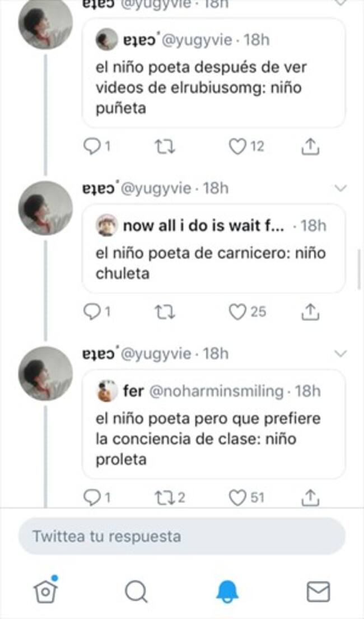The width and height of the screenshot is (364, 619).
Task: Go to the Home tab
Action: pyautogui.click(x=45, y=590)
